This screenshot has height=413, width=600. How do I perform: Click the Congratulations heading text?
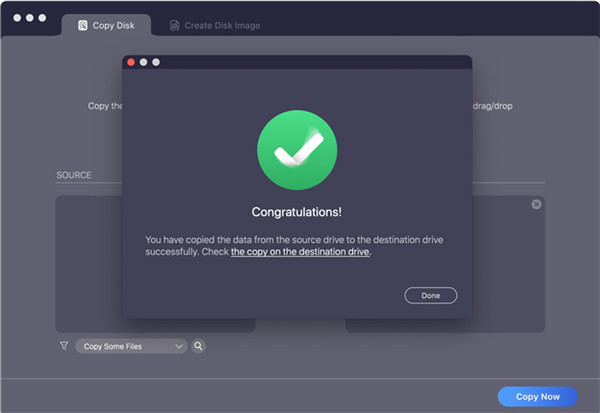pyautogui.click(x=296, y=212)
